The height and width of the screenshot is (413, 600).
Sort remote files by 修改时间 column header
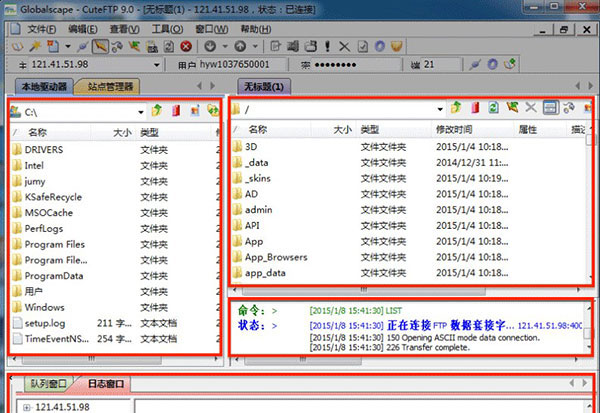click(x=454, y=130)
